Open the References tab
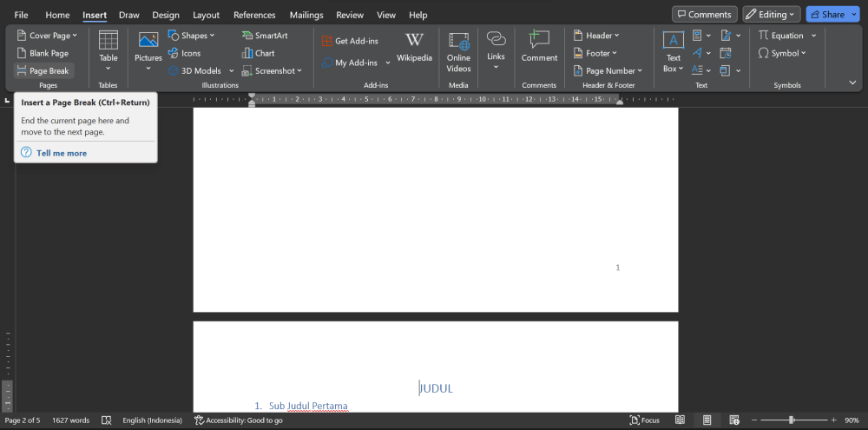Image resolution: width=868 pixels, height=430 pixels. 254,15
